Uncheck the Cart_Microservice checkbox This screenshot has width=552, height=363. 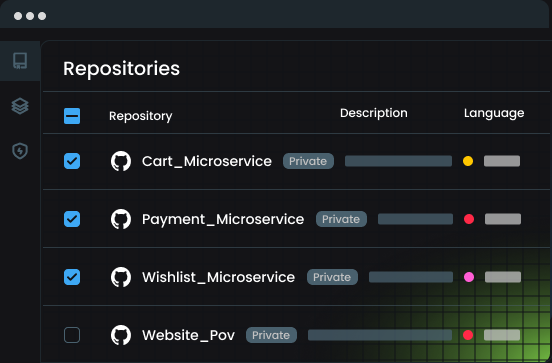coord(72,161)
